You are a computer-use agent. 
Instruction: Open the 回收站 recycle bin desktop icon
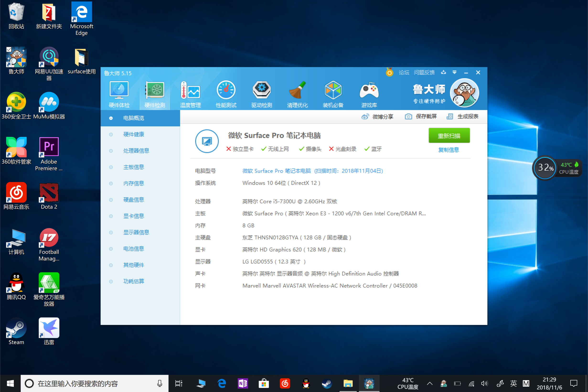pos(16,16)
